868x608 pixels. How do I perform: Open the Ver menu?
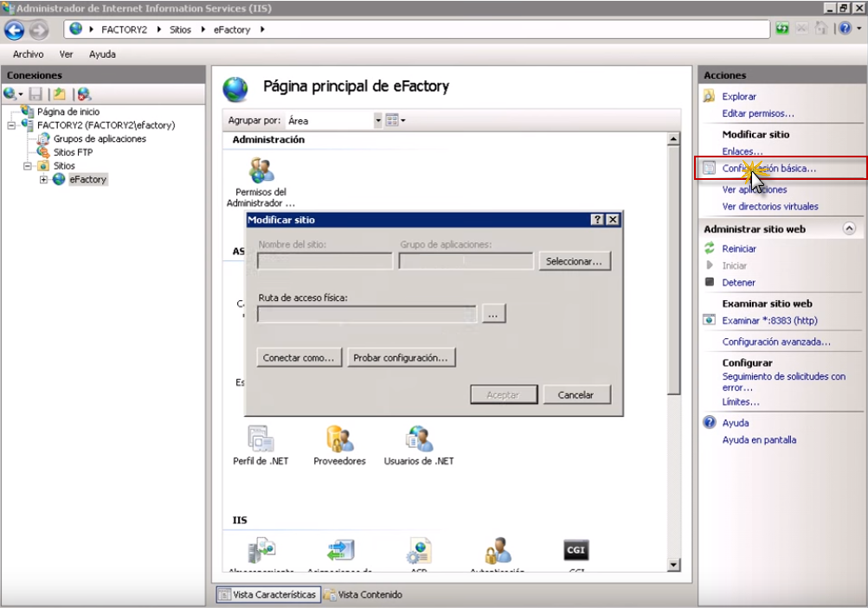(x=66, y=54)
